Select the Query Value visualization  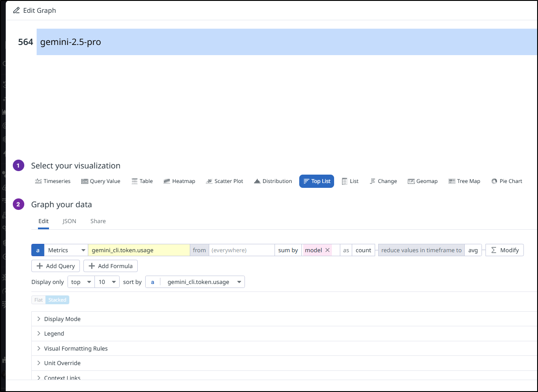[101, 181]
